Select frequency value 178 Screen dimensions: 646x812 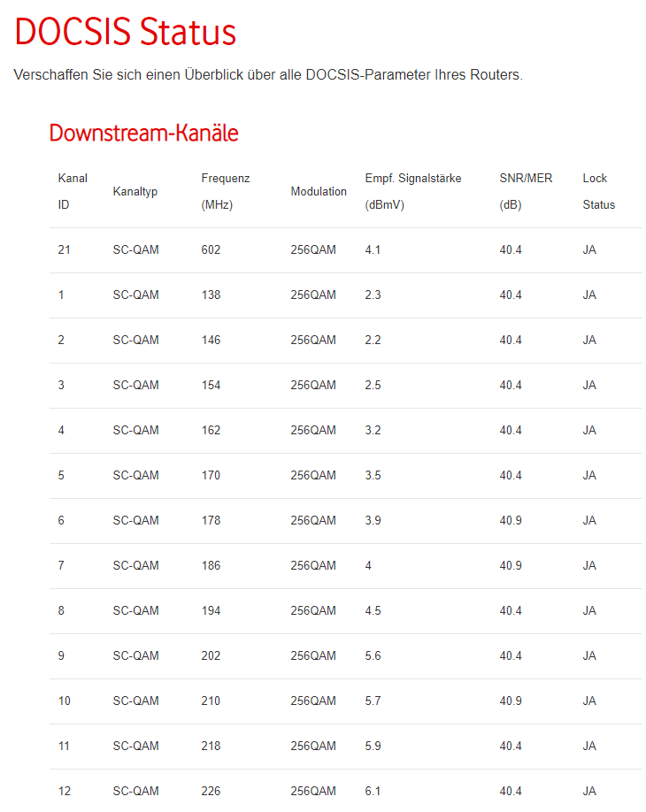211,520
